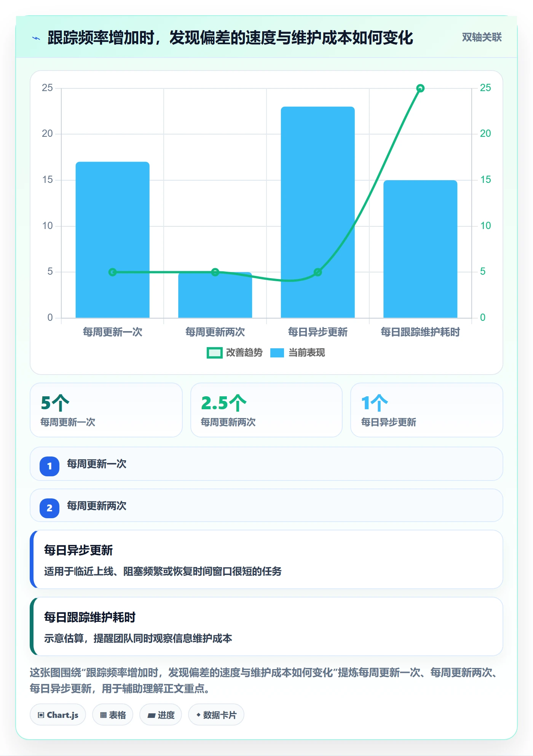
Task: Click the 进度 tag
Action: [x=161, y=715]
